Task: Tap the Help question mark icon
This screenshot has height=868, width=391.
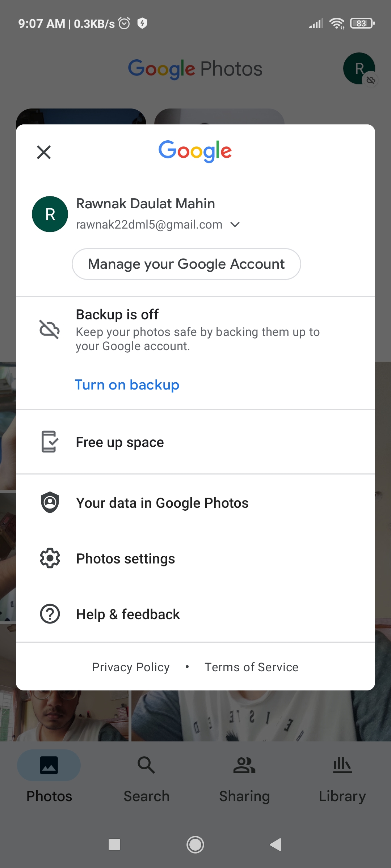Action: point(50,614)
